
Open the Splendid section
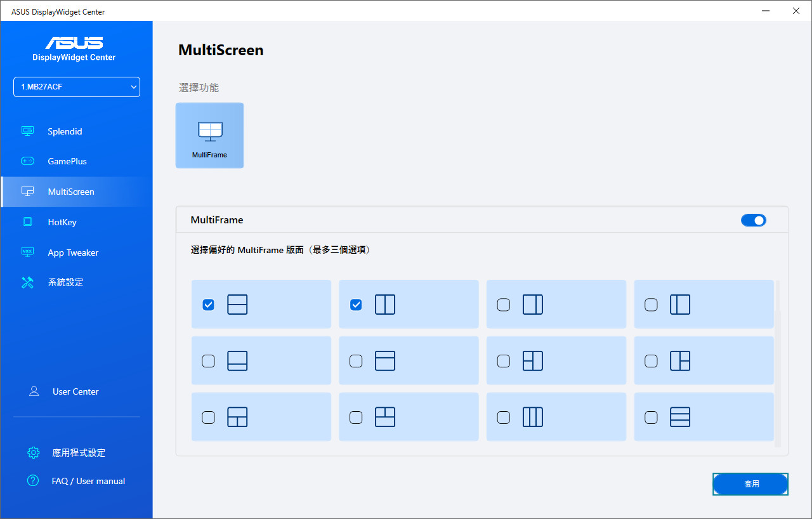coord(77,131)
